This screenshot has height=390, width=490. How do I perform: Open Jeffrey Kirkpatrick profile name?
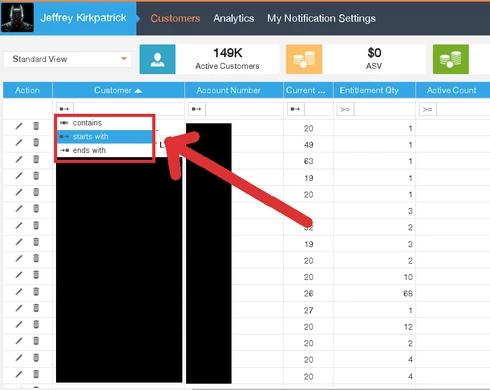[83, 18]
